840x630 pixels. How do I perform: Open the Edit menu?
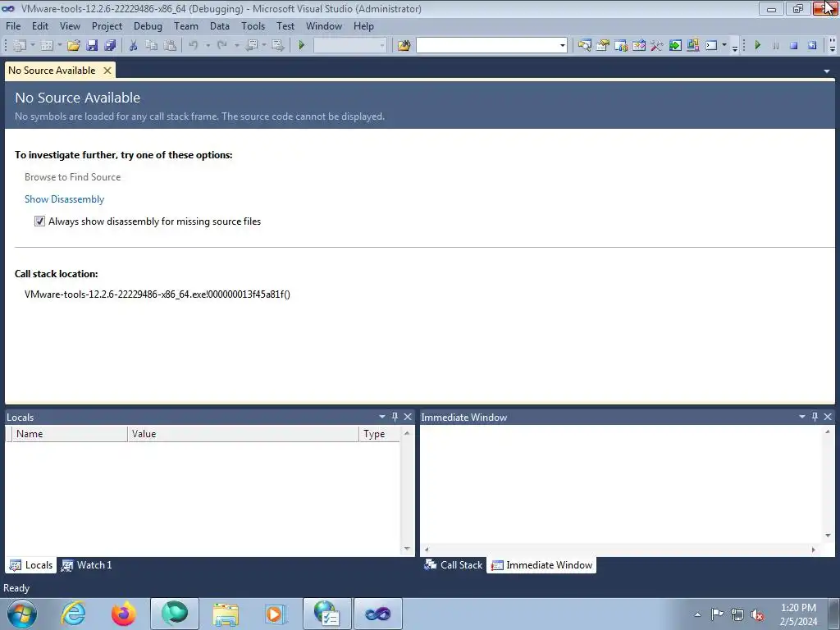pyautogui.click(x=39, y=25)
